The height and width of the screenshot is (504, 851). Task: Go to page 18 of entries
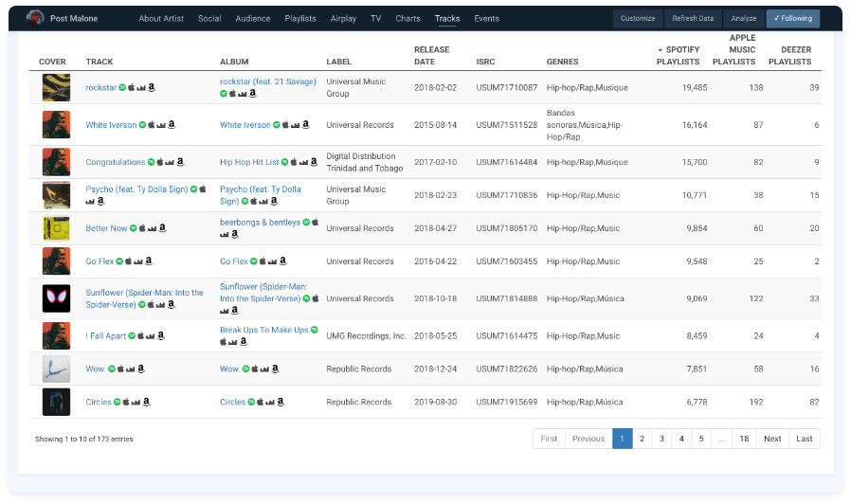click(x=744, y=439)
